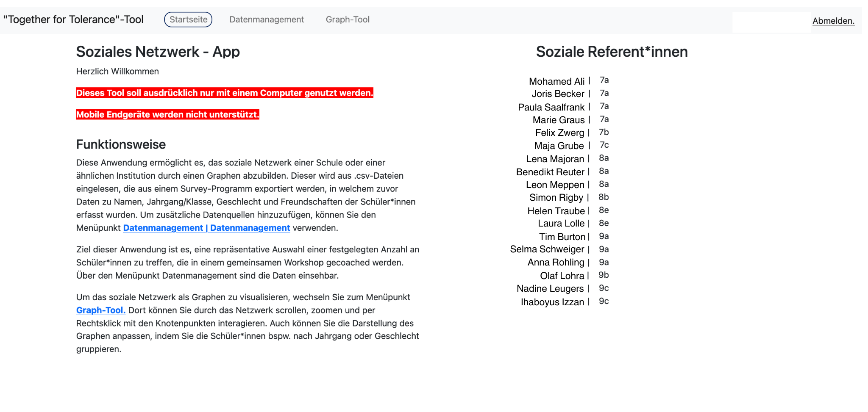Select Selma Schweiger in the list
The width and height of the screenshot is (868, 412).
[547, 249]
